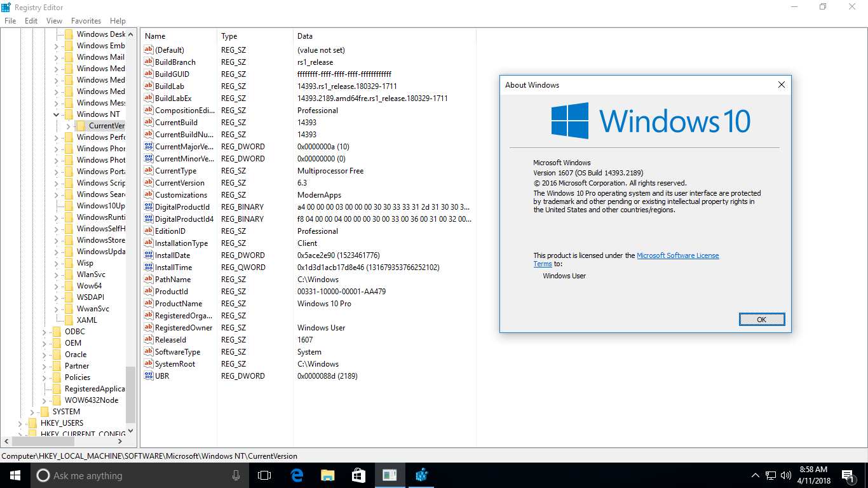The image size is (868, 488).
Task: Open the Action Center notifications icon
Action: 848,475
